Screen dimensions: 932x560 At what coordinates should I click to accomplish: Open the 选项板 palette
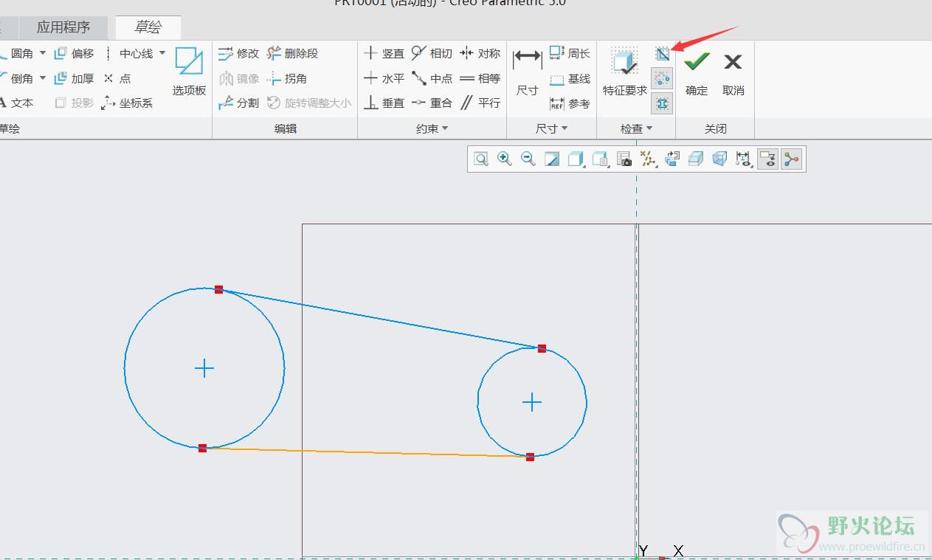click(189, 72)
